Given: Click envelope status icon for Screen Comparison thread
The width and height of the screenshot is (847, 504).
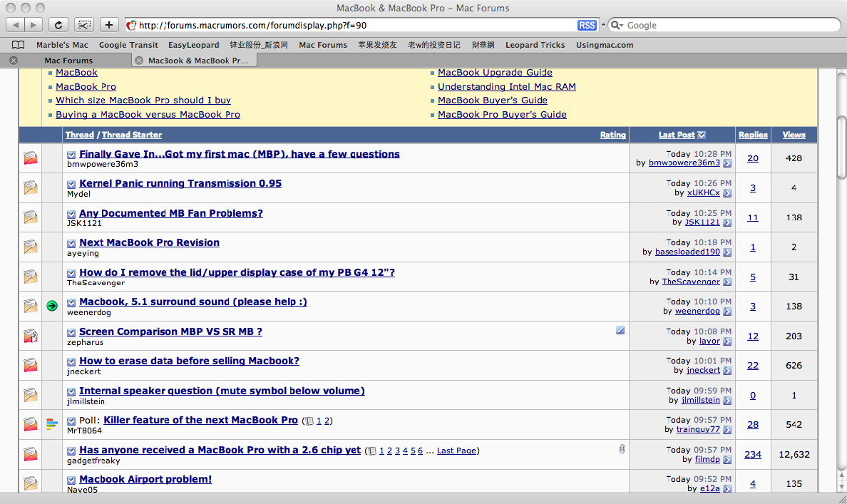Looking at the screenshot, I should (x=31, y=336).
